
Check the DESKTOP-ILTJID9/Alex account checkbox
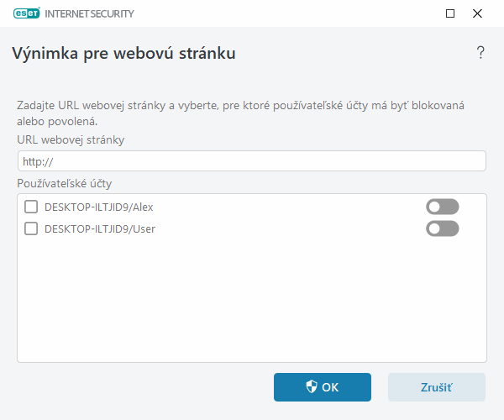pos(31,207)
